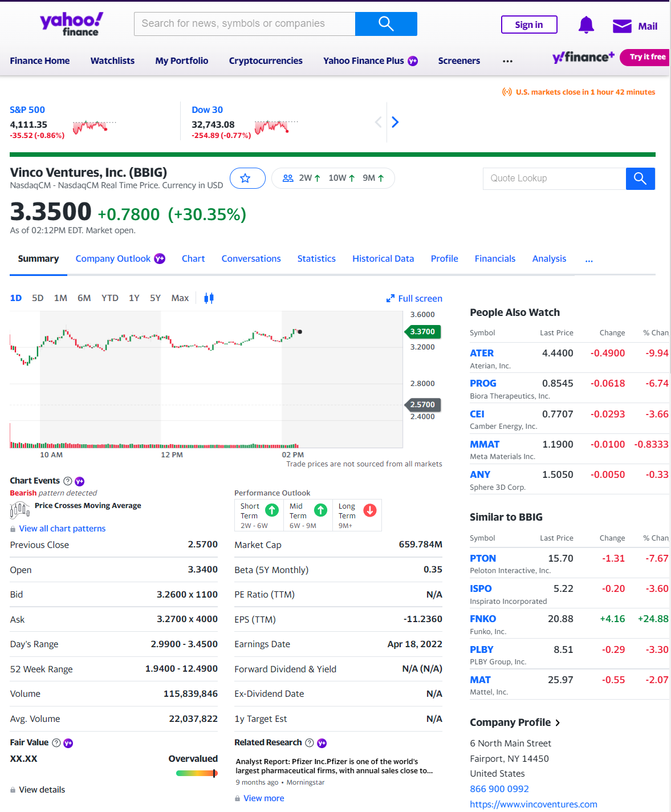The width and height of the screenshot is (671, 812).
Task: Open the notification bell
Action: [x=586, y=25]
